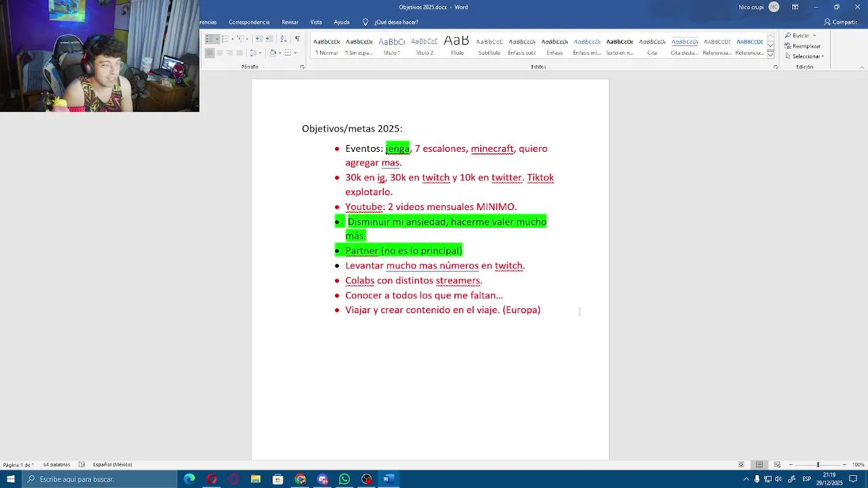Apply numbered list formatting

[x=225, y=39]
